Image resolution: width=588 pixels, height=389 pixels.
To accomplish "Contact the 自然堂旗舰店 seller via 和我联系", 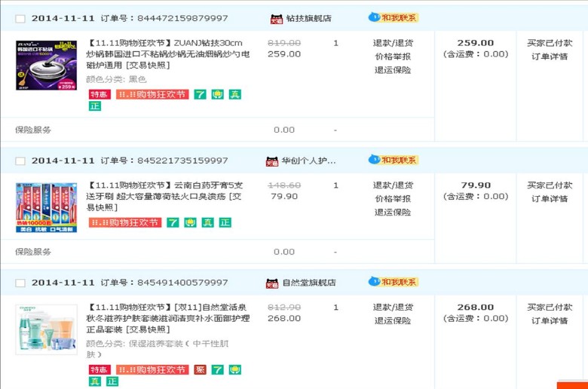I will click(394, 282).
